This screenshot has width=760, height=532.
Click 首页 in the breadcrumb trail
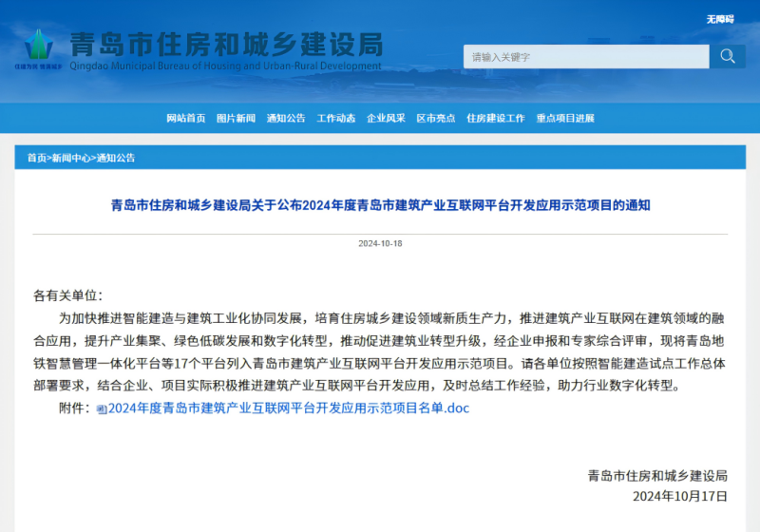click(36, 158)
